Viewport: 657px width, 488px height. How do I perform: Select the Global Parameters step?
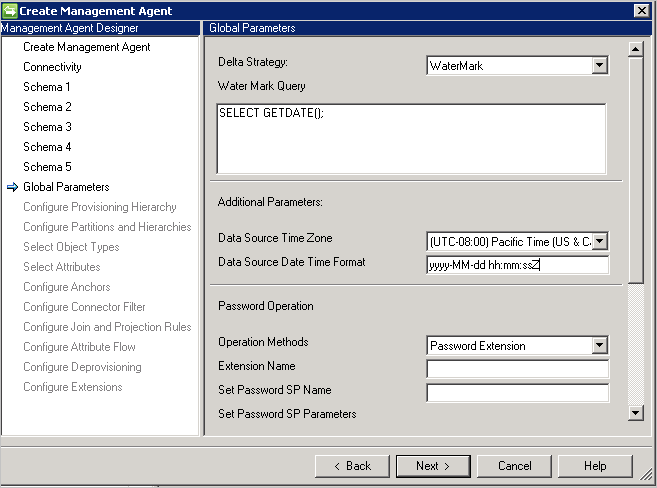(66, 187)
